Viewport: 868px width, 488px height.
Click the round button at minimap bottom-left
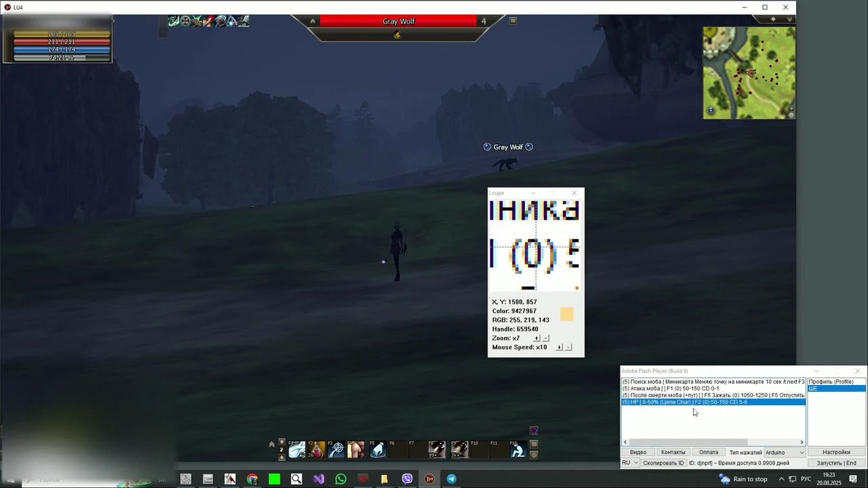pyautogui.click(x=711, y=110)
